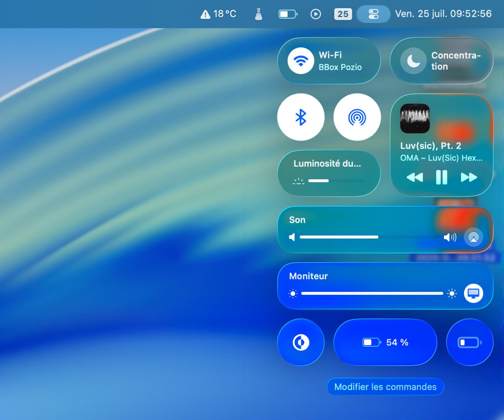Click the dim sun icon in Moniteur
Image resolution: width=504 pixels, height=420 pixels.
[293, 294]
